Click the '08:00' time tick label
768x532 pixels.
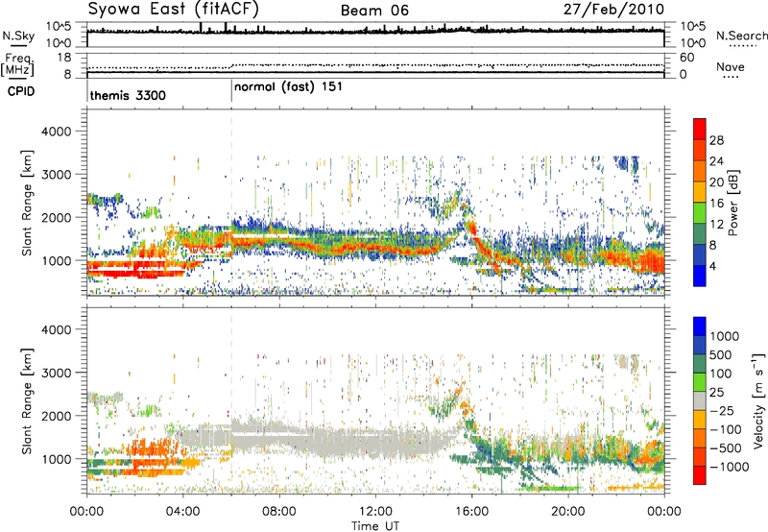click(279, 512)
